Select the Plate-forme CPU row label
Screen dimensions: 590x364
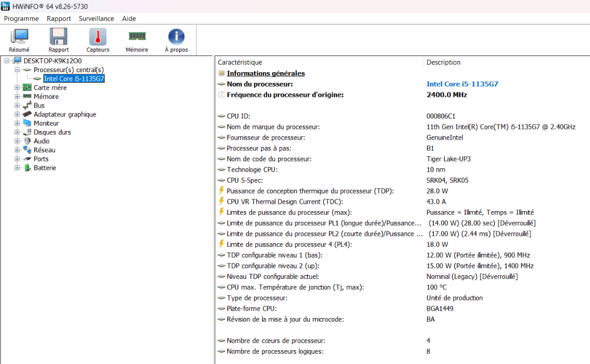252,308
